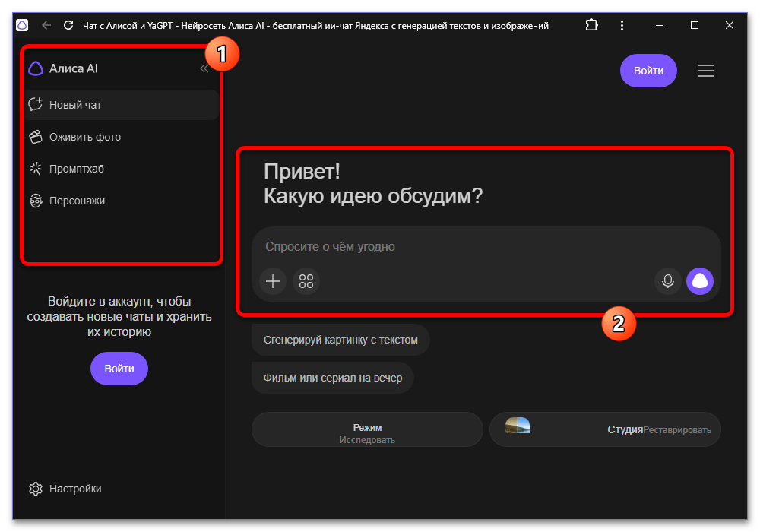Collapse the sidebar with double chevron
The width and height of the screenshot is (760, 532).
(x=204, y=69)
